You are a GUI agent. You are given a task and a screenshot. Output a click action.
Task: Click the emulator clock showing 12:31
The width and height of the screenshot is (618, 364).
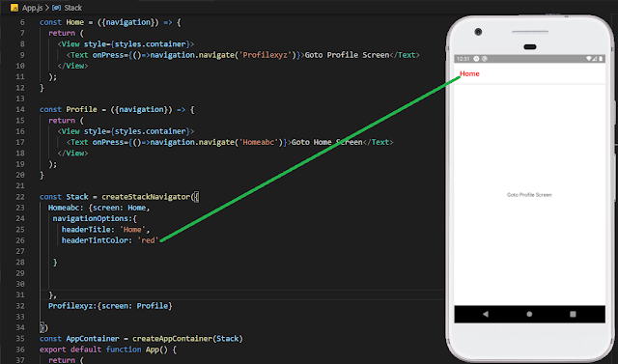pos(463,59)
